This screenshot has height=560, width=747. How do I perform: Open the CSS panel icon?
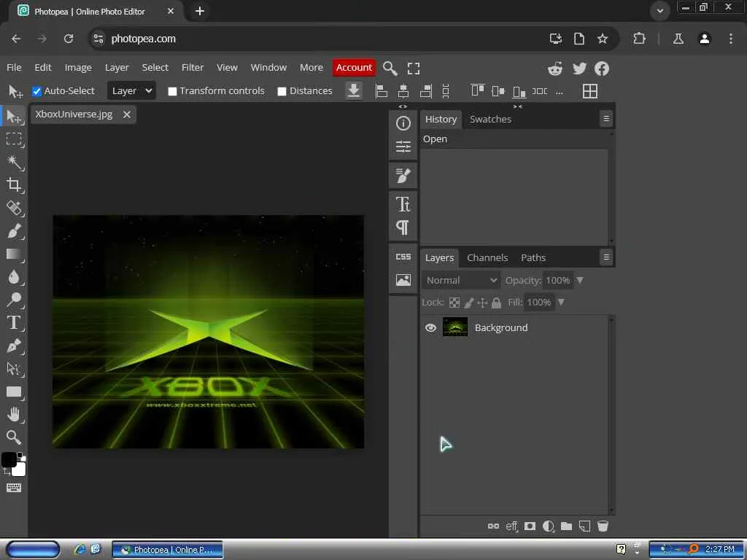point(403,257)
